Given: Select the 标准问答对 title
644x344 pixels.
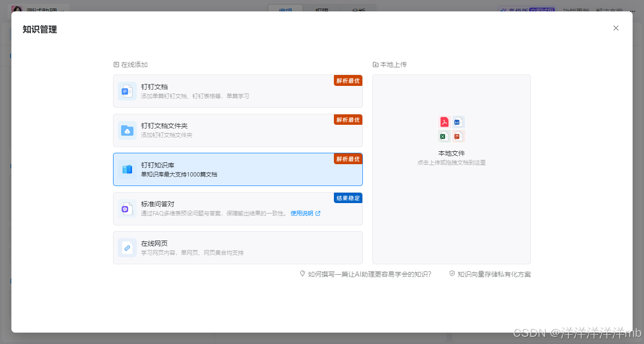Looking at the screenshot, I should pyautogui.click(x=158, y=204).
